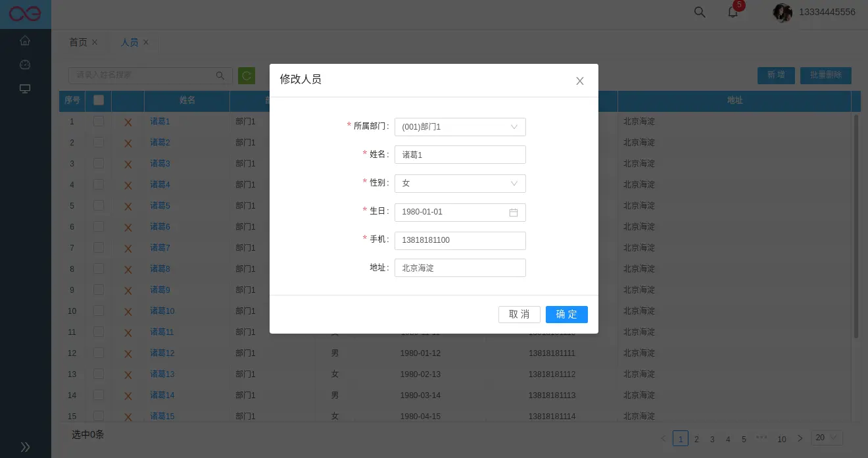Check the checkbox for row 诸葛1
This screenshot has width=868, height=458.
click(x=99, y=121)
